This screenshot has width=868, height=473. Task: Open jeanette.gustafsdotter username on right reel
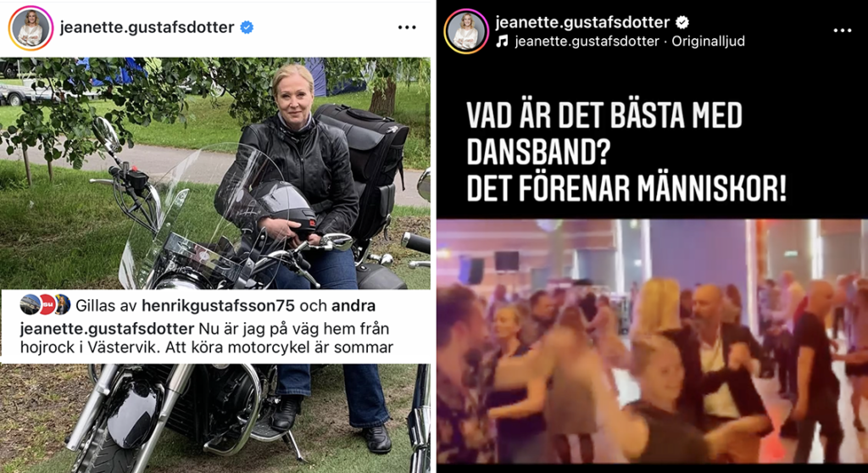coord(582,22)
